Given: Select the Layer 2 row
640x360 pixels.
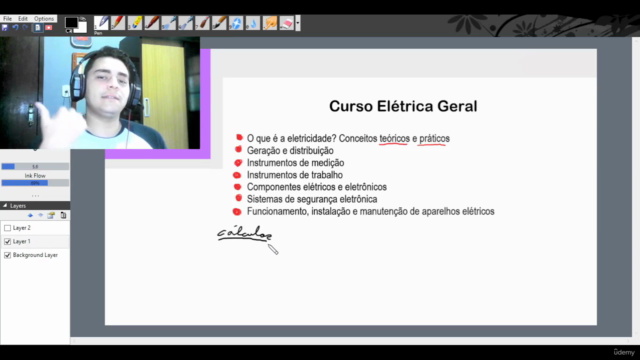Looking at the screenshot, I should 35,228.
